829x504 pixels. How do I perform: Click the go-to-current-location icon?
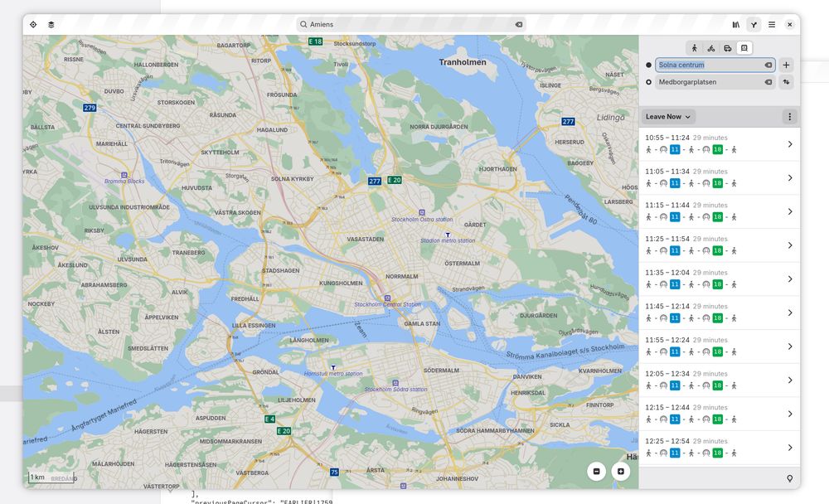(x=33, y=24)
